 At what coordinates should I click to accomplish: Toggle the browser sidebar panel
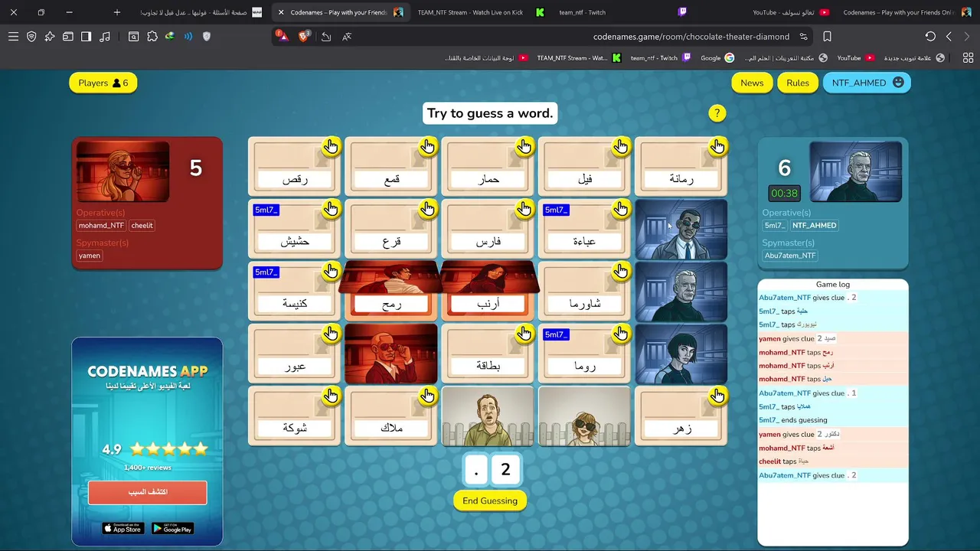(x=87, y=36)
